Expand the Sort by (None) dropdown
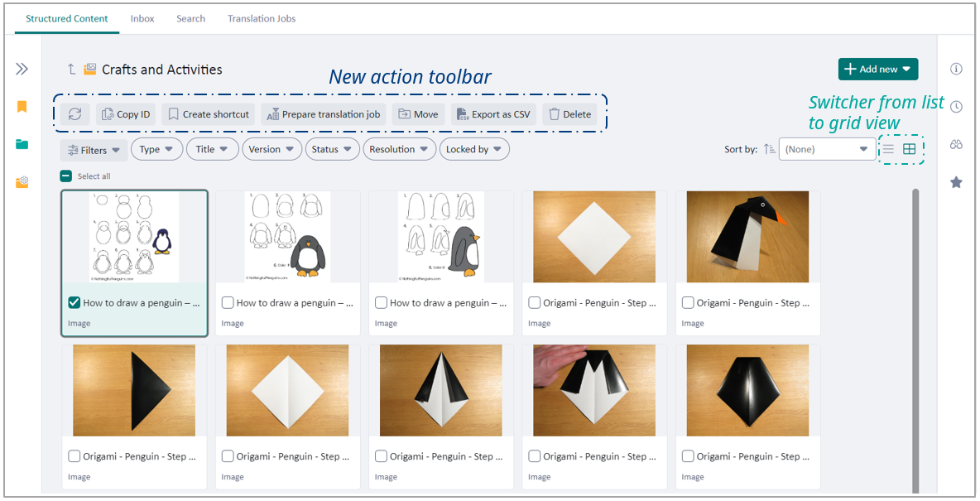Viewport: 980px width, 501px height. (826, 149)
